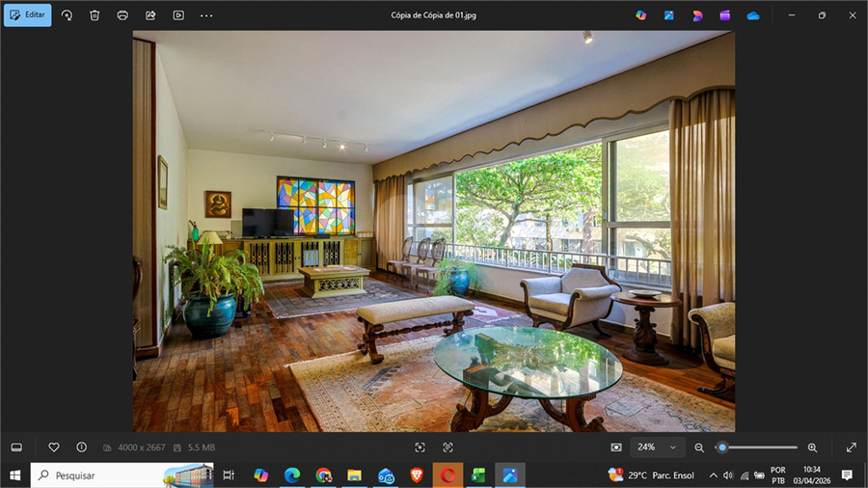Image resolution: width=868 pixels, height=488 pixels.
Task: Share the photo via the share icon
Action: [150, 15]
